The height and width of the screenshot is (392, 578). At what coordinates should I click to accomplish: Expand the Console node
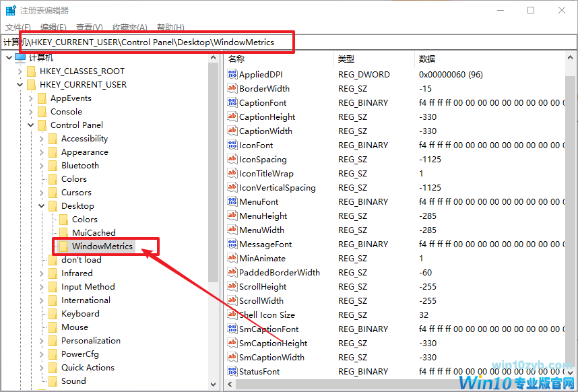(x=31, y=112)
